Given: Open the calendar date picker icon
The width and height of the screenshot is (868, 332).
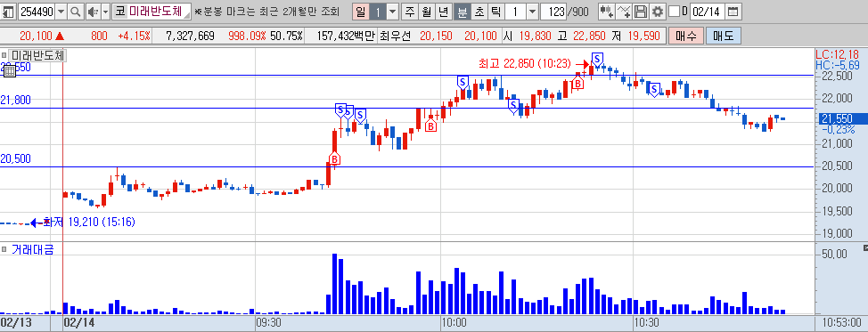Looking at the screenshot, I should tap(733, 11).
